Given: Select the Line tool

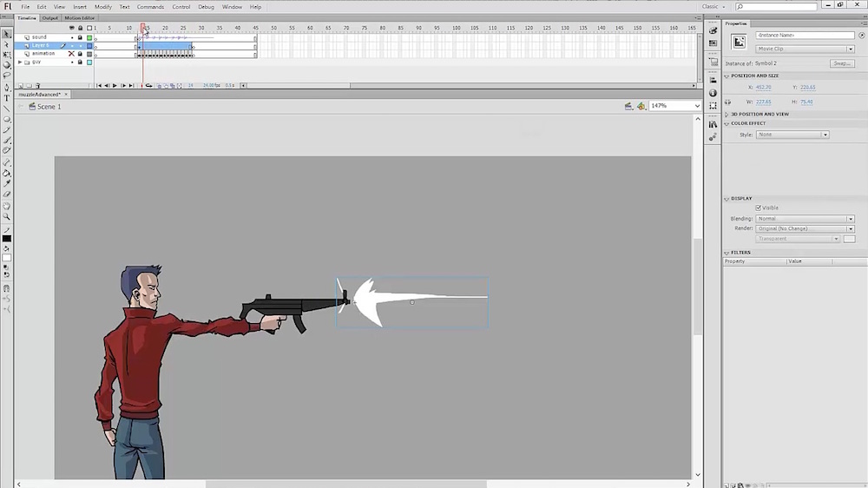Looking at the screenshot, I should (x=7, y=109).
